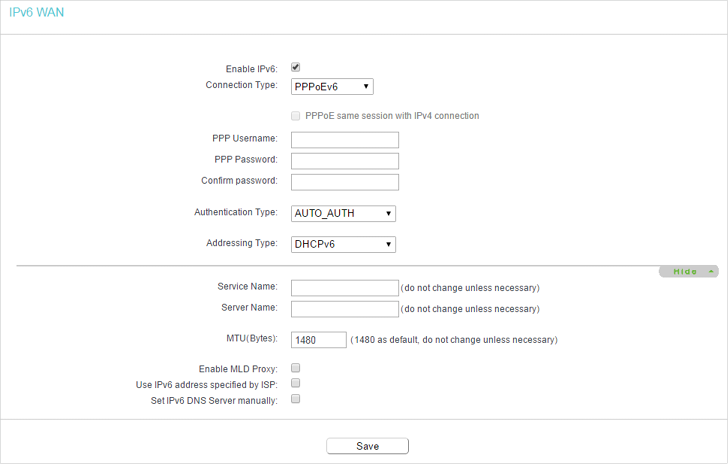Open the Addressing Type DHCPv6 dropdown
Image resolution: width=728 pixels, height=464 pixels.
coord(343,244)
